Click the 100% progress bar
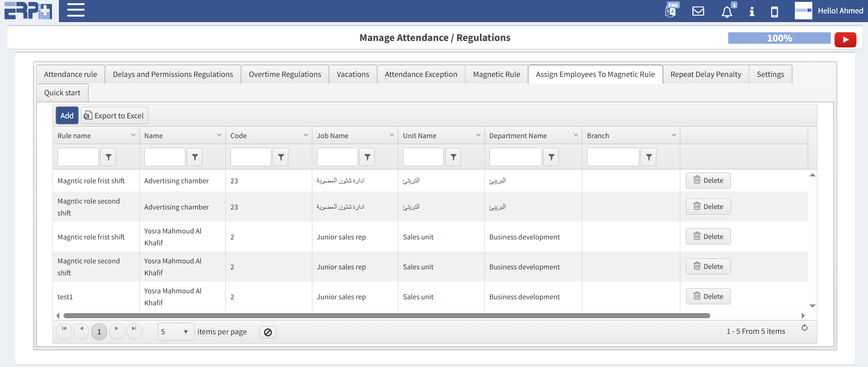This screenshot has height=367, width=868. (779, 38)
